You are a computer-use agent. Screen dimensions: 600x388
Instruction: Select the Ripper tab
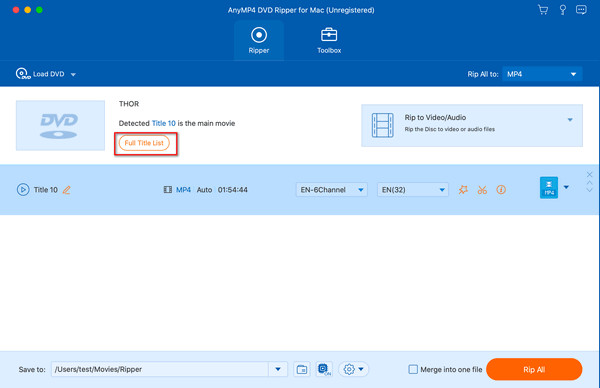point(259,40)
